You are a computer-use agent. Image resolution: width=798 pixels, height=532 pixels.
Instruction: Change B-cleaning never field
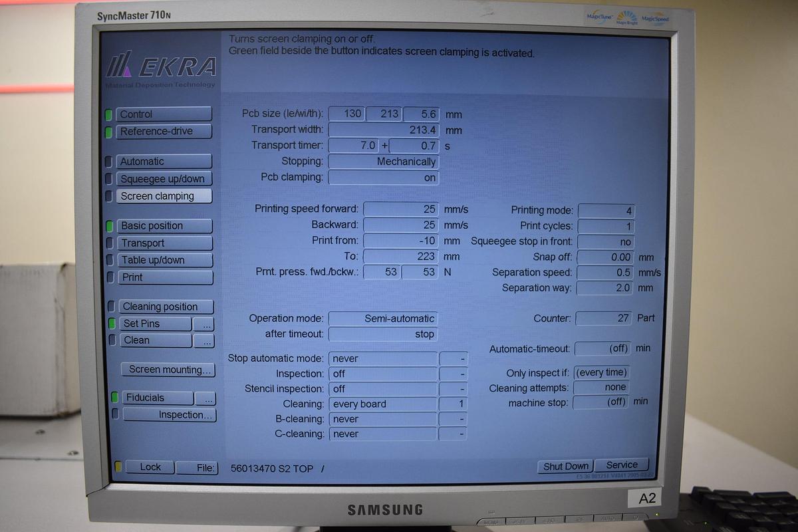pyautogui.click(x=383, y=420)
